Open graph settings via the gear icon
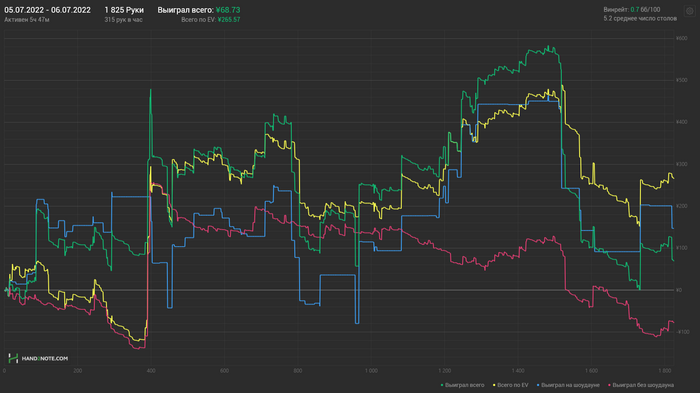 689,12
